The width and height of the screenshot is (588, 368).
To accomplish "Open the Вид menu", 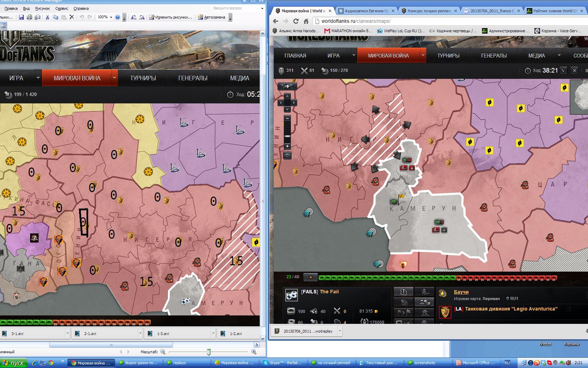I will pos(26,8).
